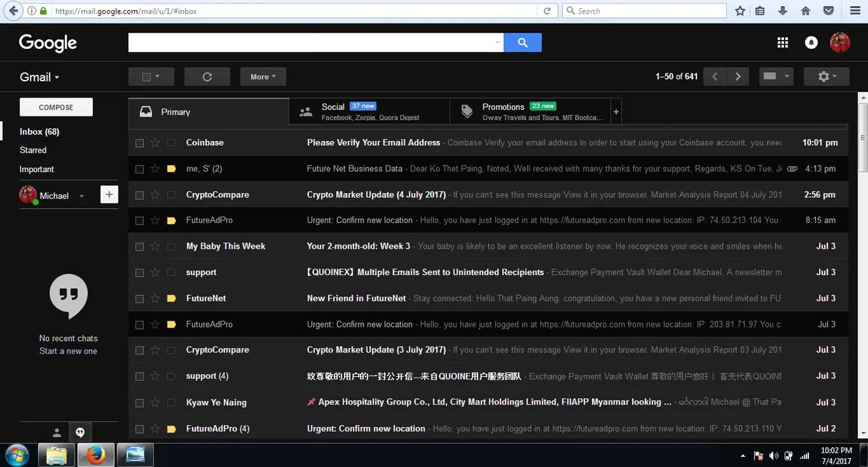Star the Kyaw Ye Naing email
This screenshot has width=868, height=467.
[155, 403]
